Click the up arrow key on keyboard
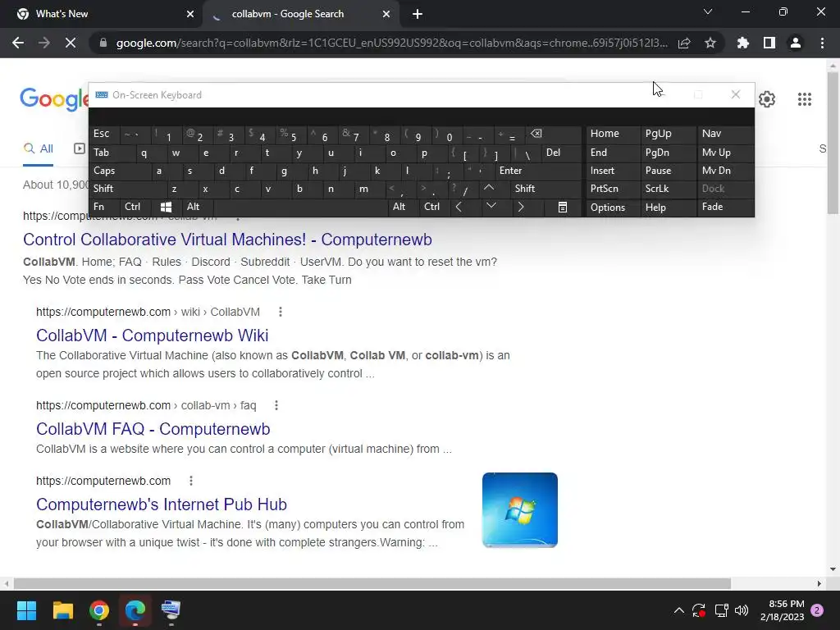This screenshot has width=840, height=630. [x=489, y=188]
